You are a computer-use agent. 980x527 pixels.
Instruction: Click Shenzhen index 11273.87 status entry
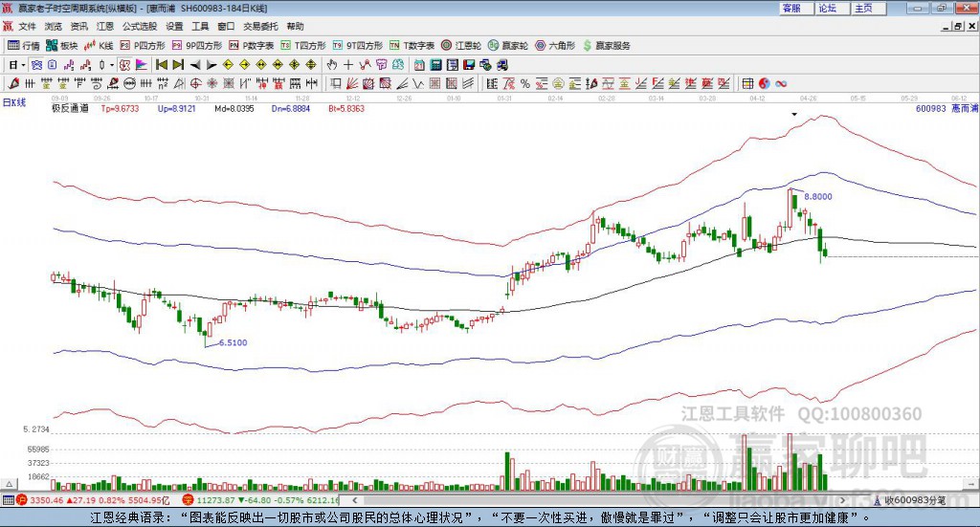click(x=260, y=500)
